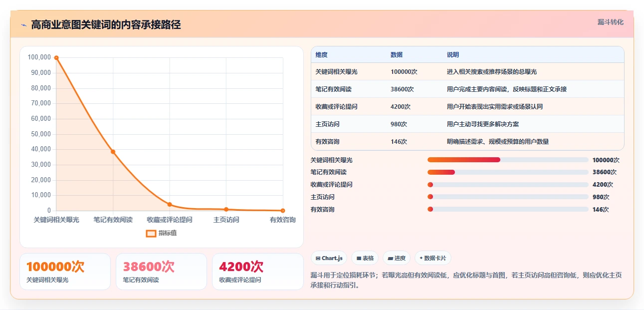The height and width of the screenshot is (310, 644).
Task: Click the 38600次 data card
Action: click(x=161, y=272)
